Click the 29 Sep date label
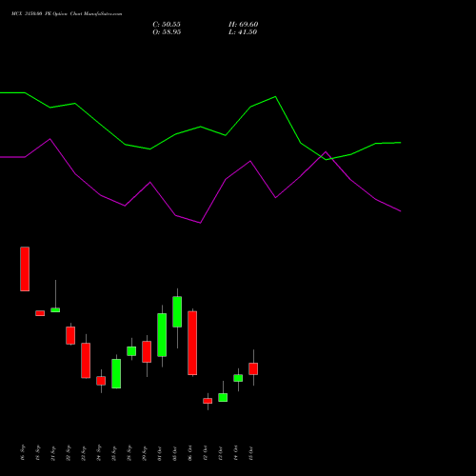Viewport: 476px width, 476px height. click(x=145, y=453)
